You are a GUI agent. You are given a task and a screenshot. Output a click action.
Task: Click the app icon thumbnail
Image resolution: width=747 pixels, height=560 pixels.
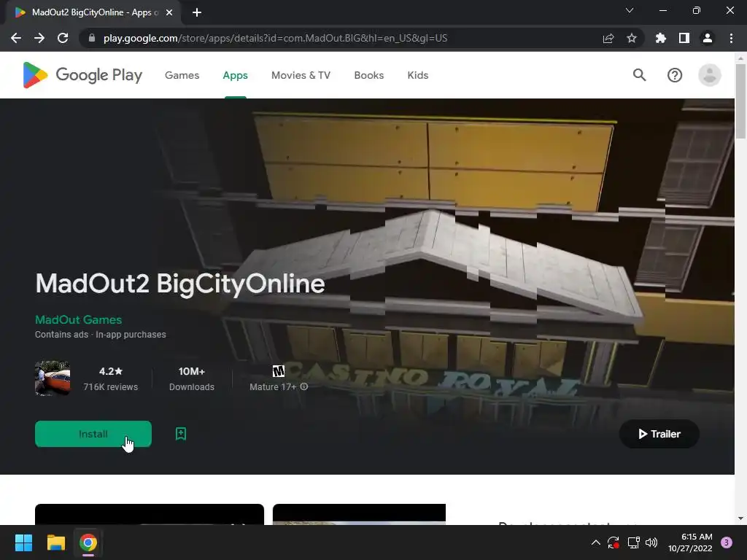click(53, 378)
